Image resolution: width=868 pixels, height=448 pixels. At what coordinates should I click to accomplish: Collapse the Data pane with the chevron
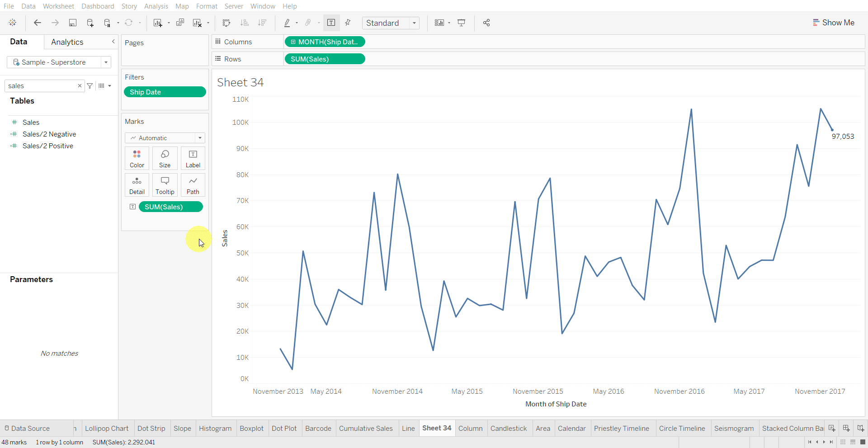113,42
